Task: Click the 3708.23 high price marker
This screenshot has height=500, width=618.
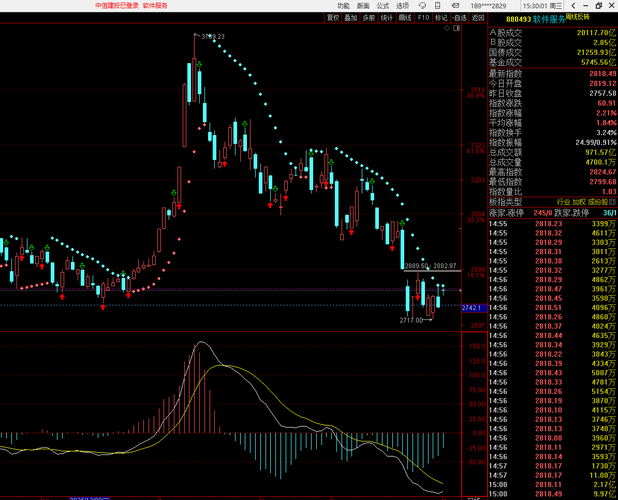Action: point(213,37)
